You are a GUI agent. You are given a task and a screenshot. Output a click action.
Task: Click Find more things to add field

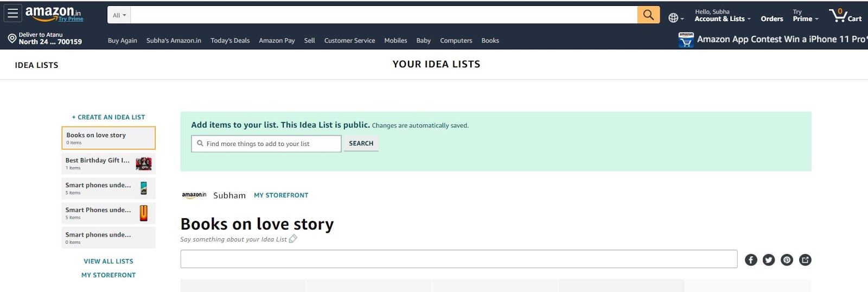(x=266, y=144)
